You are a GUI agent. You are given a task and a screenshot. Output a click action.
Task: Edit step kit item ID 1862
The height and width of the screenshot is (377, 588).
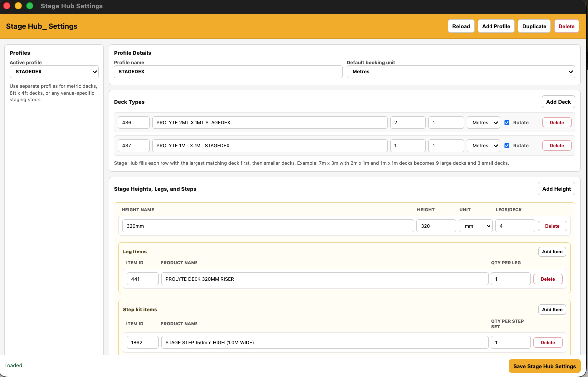(x=142, y=343)
